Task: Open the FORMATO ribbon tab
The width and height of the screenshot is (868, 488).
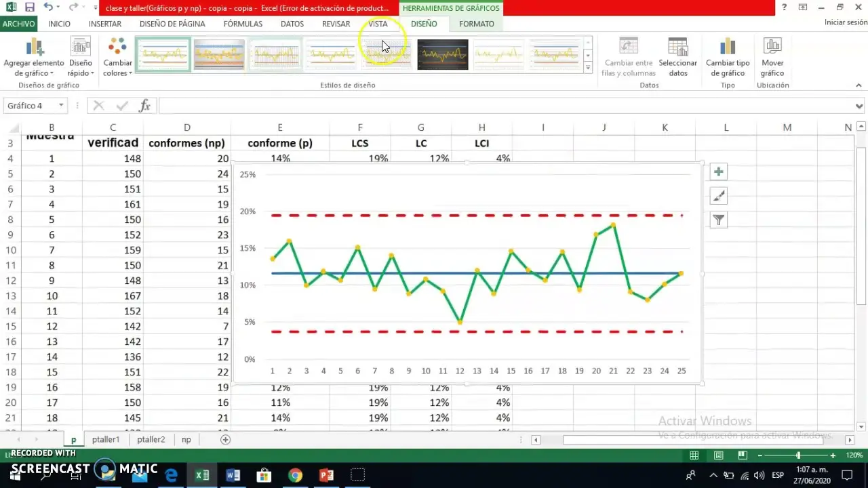Action: (476, 24)
